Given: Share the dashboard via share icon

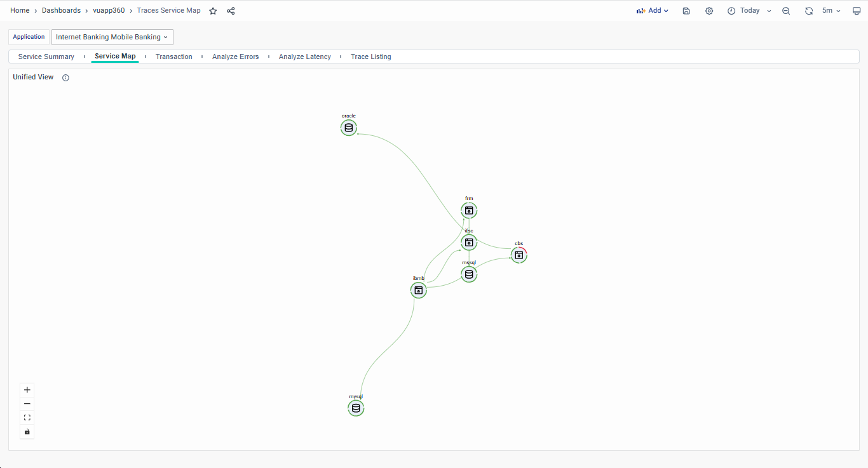Looking at the screenshot, I should tap(231, 11).
